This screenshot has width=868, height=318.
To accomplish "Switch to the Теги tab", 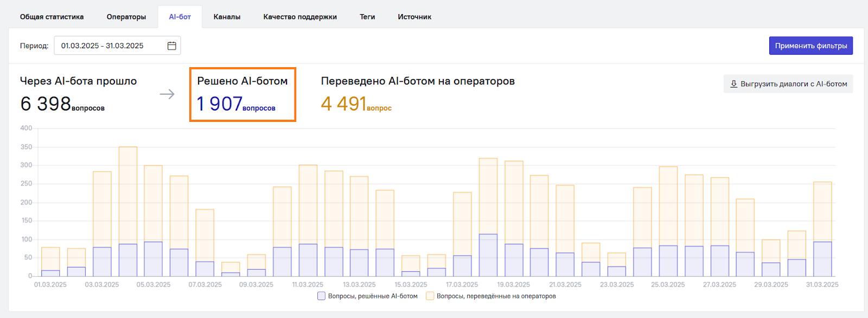I will pos(367,17).
